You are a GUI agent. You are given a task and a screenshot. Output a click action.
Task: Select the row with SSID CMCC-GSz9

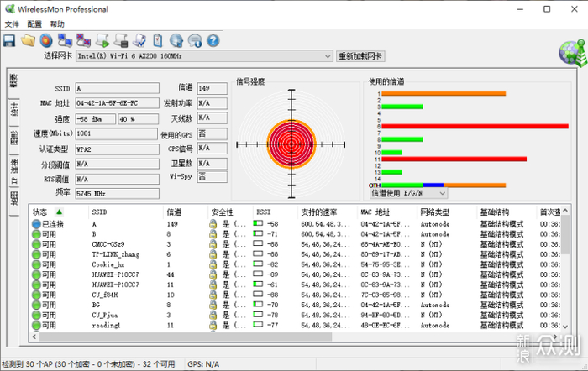[296, 244]
